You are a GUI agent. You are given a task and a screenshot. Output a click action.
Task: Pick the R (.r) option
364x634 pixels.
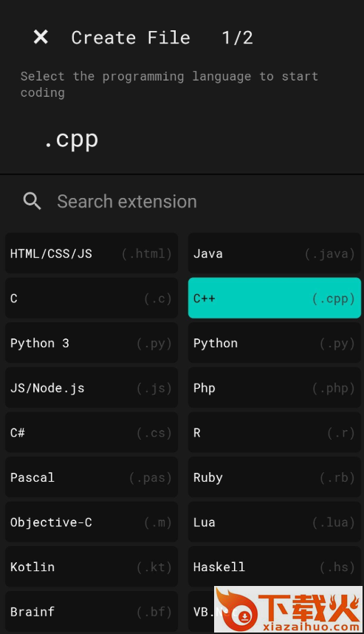275,432
